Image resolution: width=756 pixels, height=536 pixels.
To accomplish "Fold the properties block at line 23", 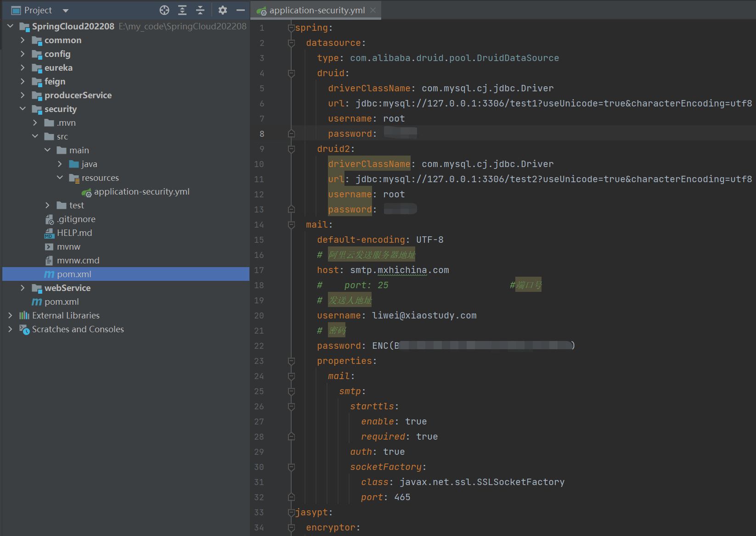I will click(291, 361).
